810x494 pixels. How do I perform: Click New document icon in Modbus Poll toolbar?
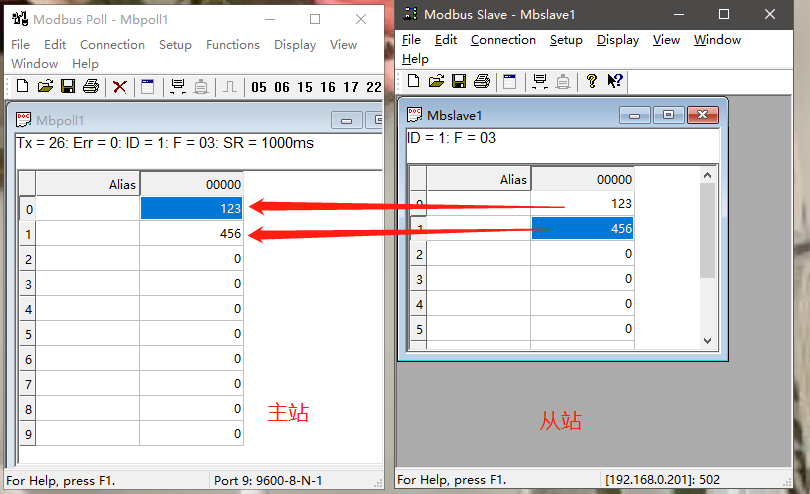[x=21, y=87]
